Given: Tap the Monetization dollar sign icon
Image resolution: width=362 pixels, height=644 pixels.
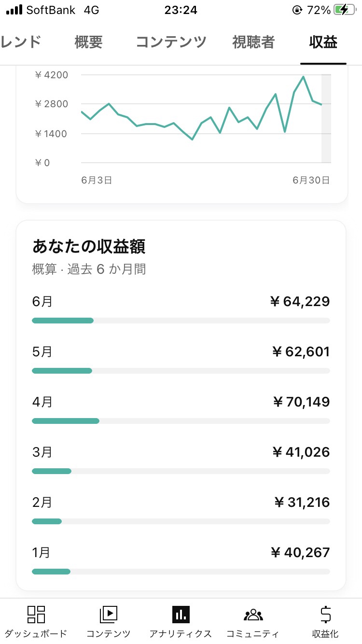Looking at the screenshot, I should coord(325,614).
